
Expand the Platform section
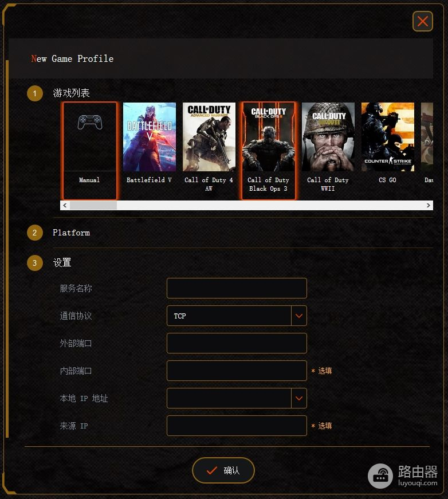pos(71,233)
